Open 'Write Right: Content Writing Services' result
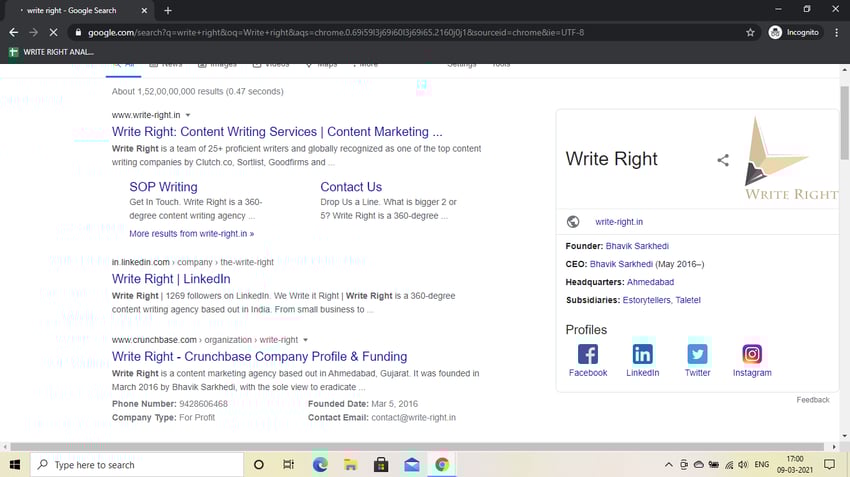The width and height of the screenshot is (850, 477). [277, 132]
